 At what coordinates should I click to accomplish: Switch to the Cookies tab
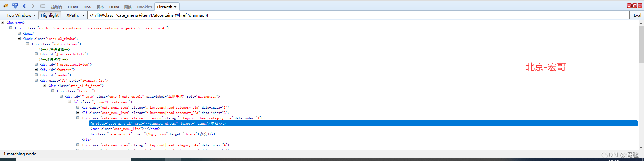[144, 7]
